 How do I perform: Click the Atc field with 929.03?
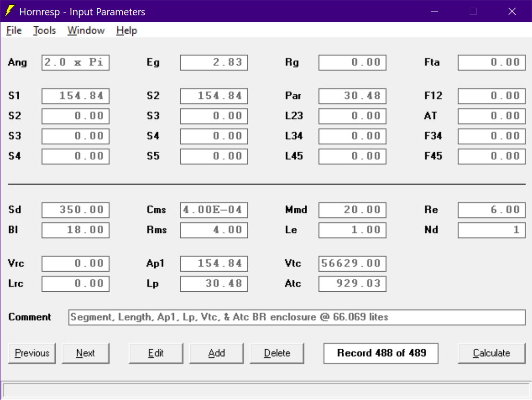352,284
